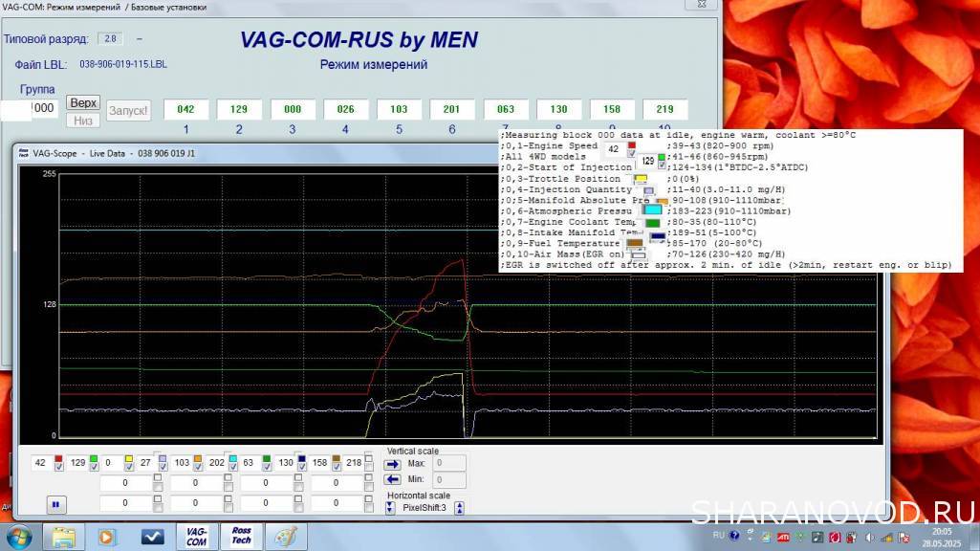Uncheck the red channel checkbox for value 42

pyautogui.click(x=59, y=468)
